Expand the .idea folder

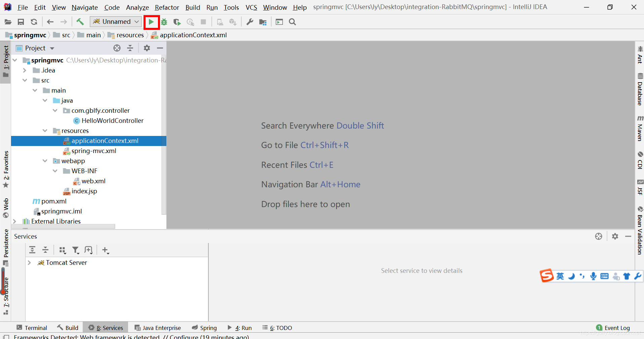[x=25, y=70]
